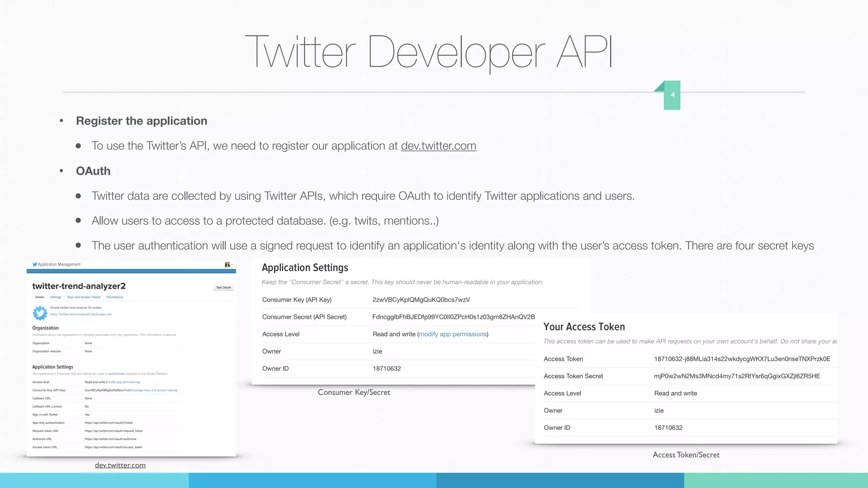The image size is (868, 488).
Task: Click slide number 4 badge
Action: point(672,95)
